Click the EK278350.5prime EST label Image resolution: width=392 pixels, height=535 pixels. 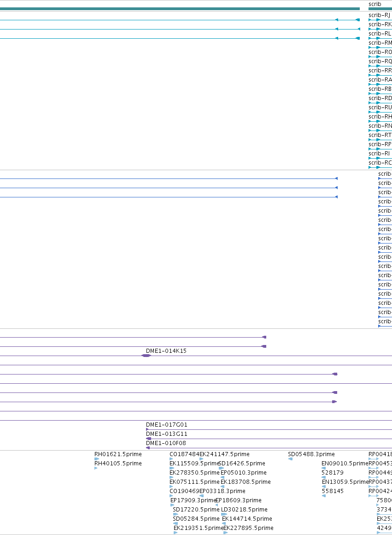[194, 473]
